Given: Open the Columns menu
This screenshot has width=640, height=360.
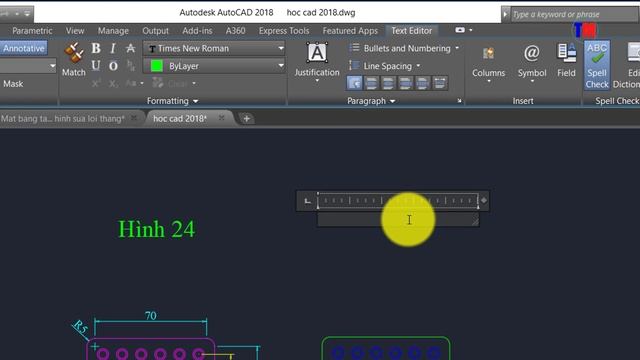Looking at the screenshot, I should click(x=489, y=62).
